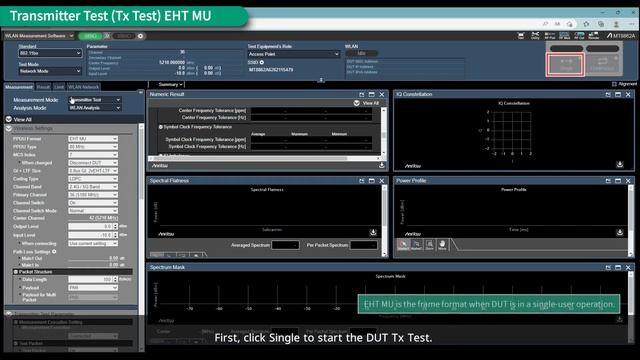The height and width of the screenshot is (360, 640).
Task: Click the RF Out toolbar icon
Action: tap(579, 36)
